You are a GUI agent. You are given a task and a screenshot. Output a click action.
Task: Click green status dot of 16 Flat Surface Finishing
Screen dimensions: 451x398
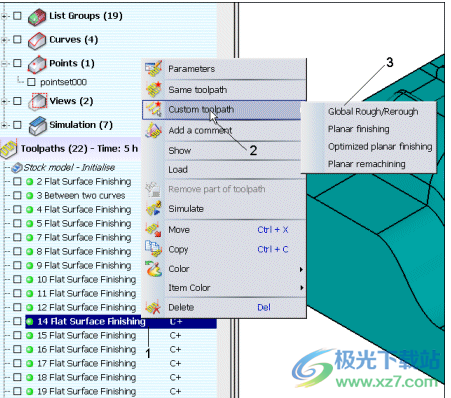pyautogui.click(x=29, y=350)
